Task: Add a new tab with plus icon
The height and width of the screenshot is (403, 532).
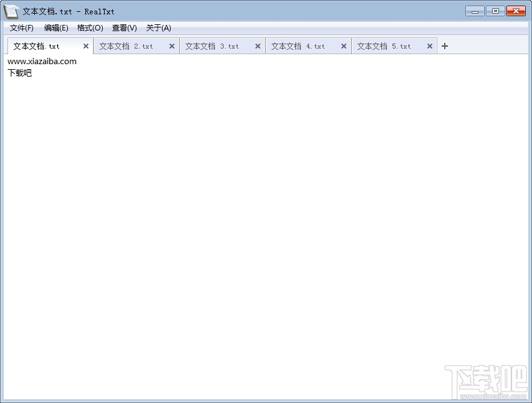Action: coord(445,46)
